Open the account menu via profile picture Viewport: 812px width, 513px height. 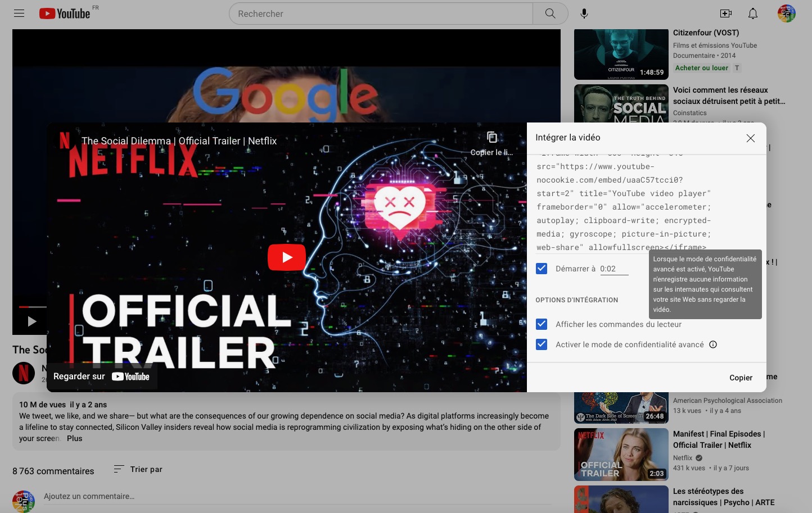coord(786,13)
